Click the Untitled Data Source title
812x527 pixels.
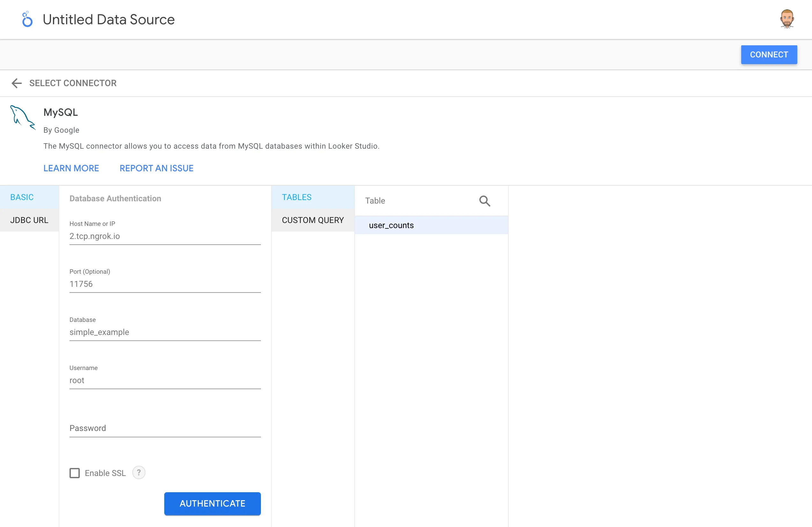tap(108, 19)
